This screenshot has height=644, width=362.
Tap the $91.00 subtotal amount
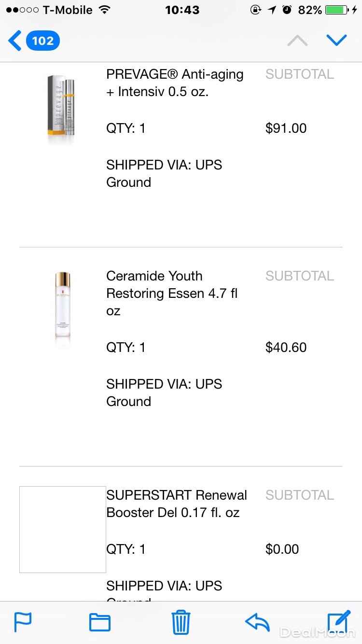(x=286, y=128)
